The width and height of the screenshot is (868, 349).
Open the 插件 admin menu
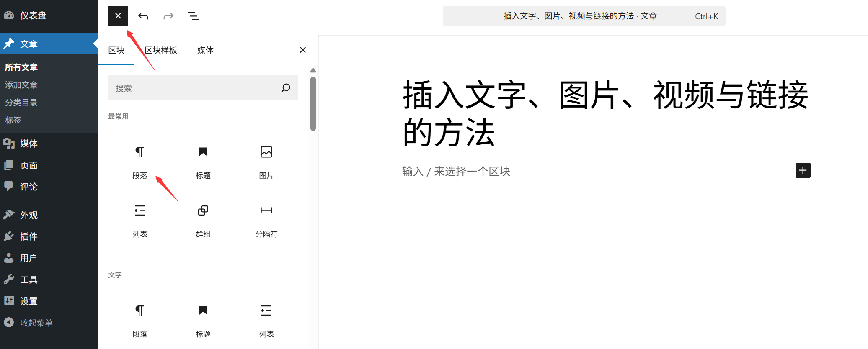(28, 236)
